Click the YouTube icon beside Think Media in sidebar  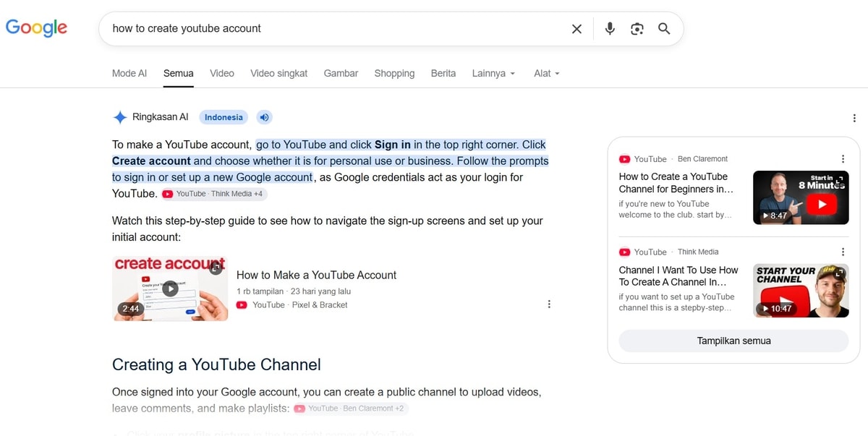click(x=624, y=252)
